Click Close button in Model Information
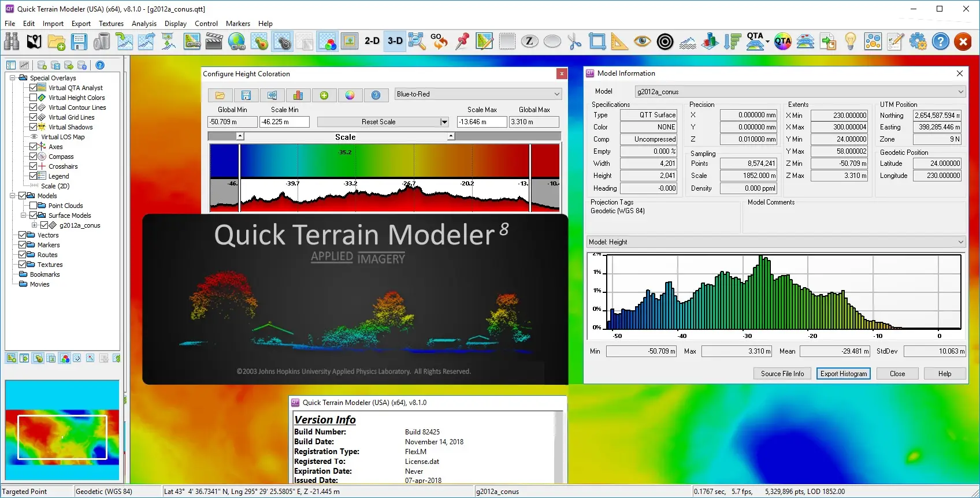Screen dimensions: 980x498 tap(897, 374)
